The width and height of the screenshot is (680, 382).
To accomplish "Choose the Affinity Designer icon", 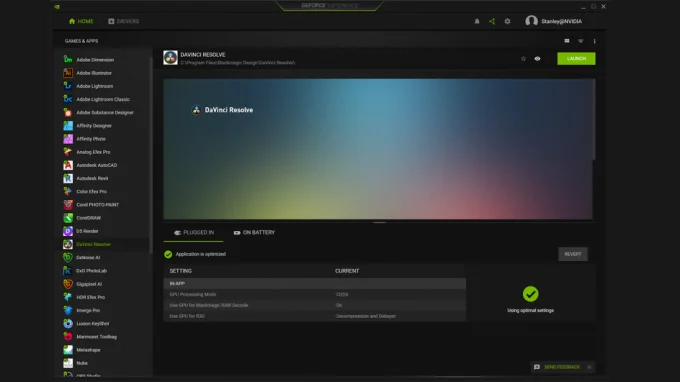I will (x=68, y=125).
